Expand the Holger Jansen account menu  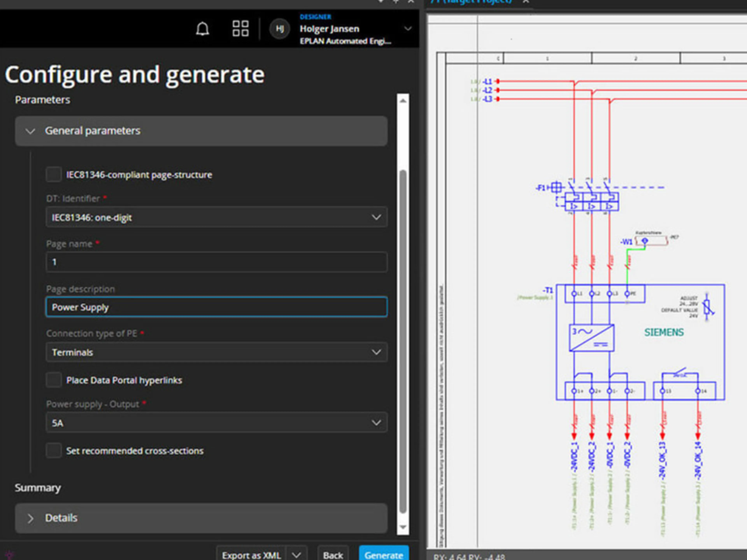pos(408,29)
